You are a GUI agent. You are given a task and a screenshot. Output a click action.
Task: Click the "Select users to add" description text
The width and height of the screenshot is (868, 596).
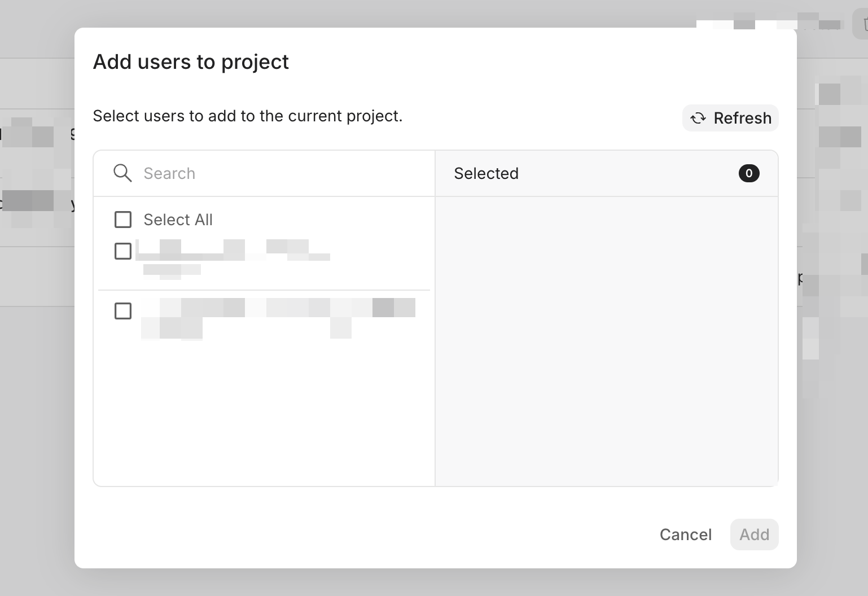(x=247, y=116)
